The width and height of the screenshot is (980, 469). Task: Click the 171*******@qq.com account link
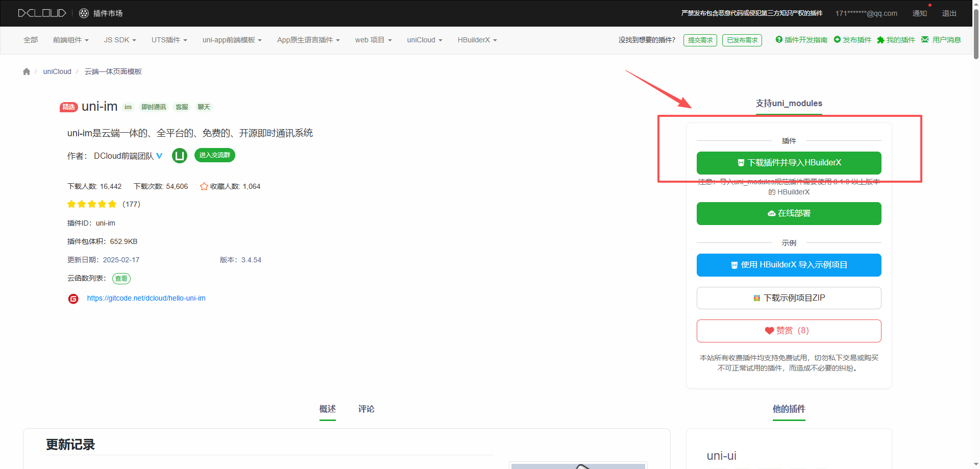pos(866,13)
